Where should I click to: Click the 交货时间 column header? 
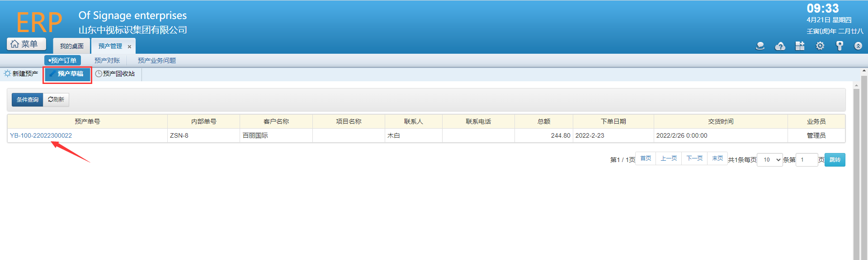tap(721, 121)
